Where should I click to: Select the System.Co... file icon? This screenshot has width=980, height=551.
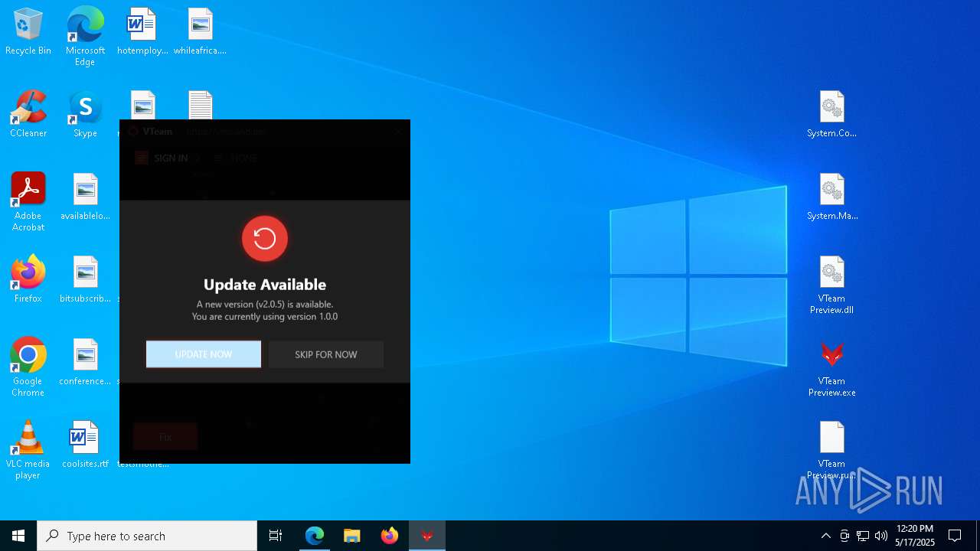point(831,115)
